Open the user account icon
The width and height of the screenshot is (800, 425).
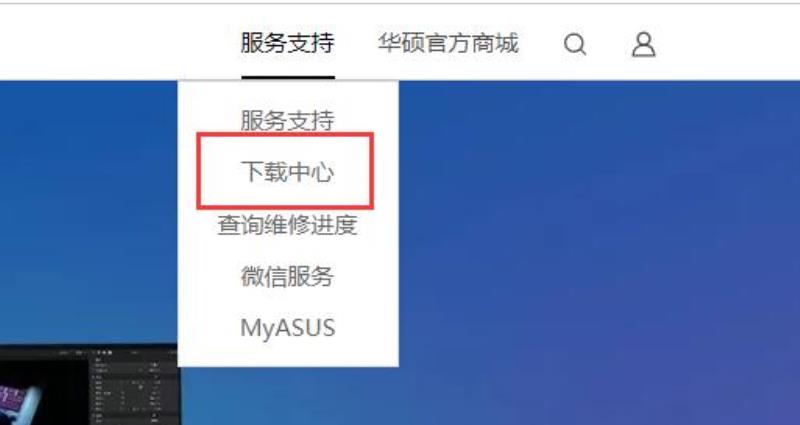click(x=643, y=44)
